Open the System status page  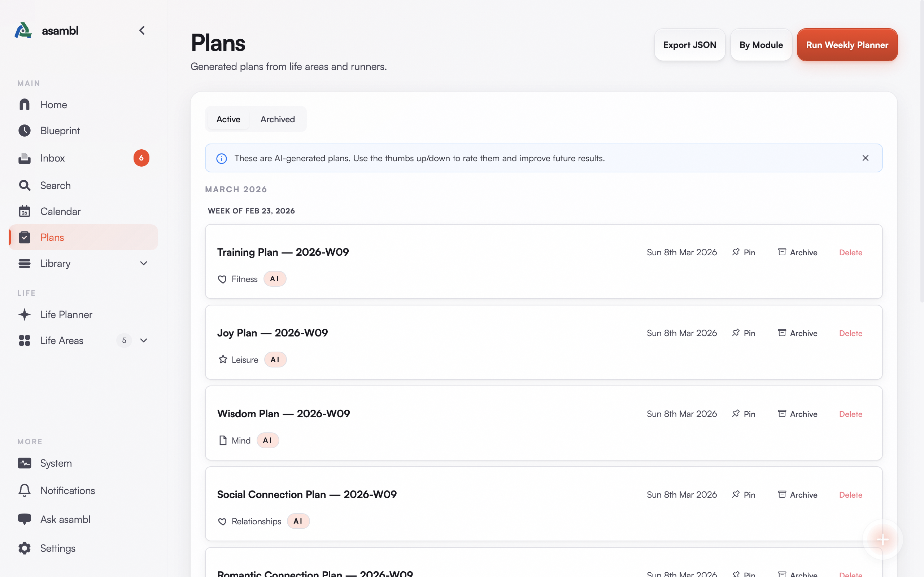(x=56, y=463)
